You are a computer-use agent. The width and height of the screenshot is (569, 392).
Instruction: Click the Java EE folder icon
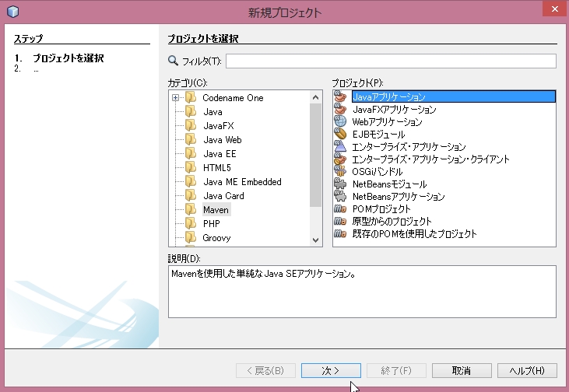[191, 153]
